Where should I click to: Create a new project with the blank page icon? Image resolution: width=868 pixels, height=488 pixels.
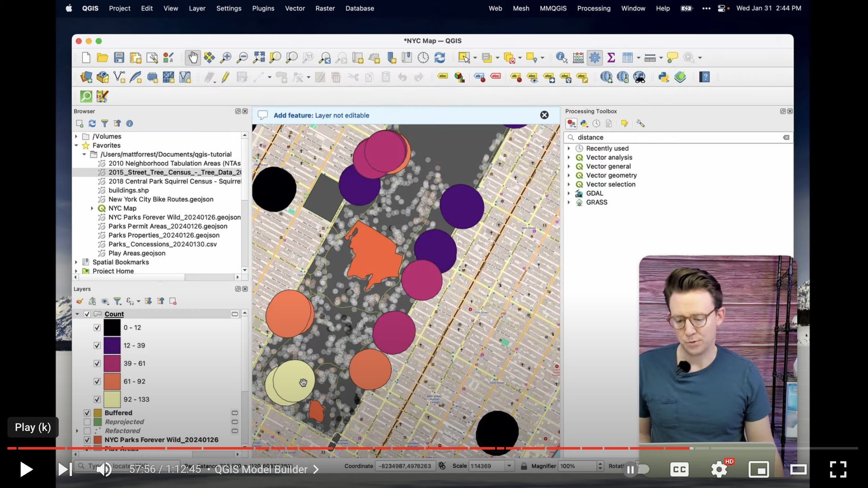tap(86, 57)
